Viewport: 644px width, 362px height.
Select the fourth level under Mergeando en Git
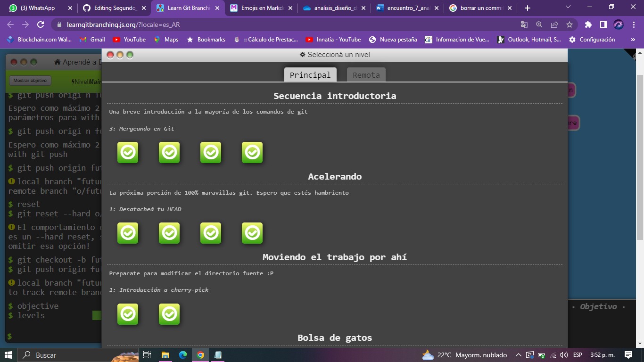pos(252,152)
